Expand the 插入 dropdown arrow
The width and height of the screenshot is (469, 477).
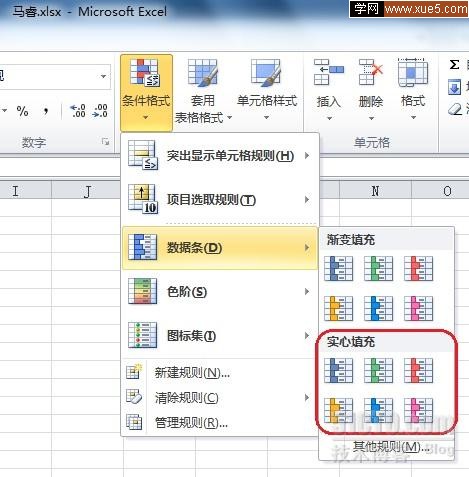tap(329, 118)
